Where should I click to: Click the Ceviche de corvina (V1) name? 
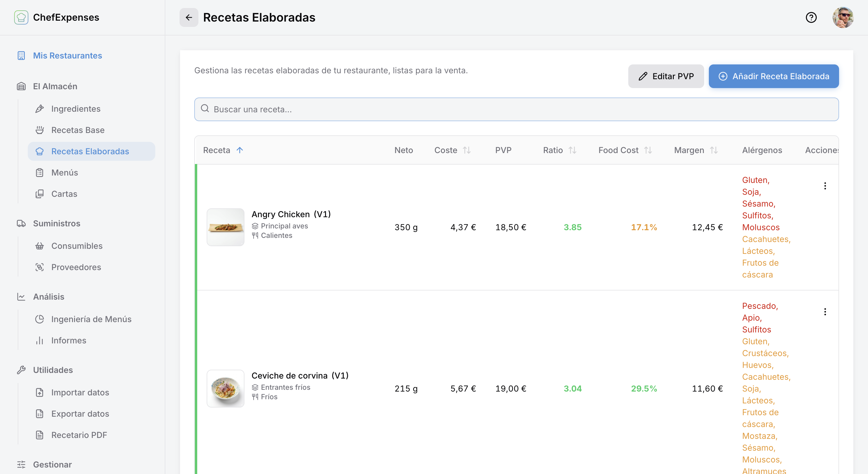(x=300, y=375)
